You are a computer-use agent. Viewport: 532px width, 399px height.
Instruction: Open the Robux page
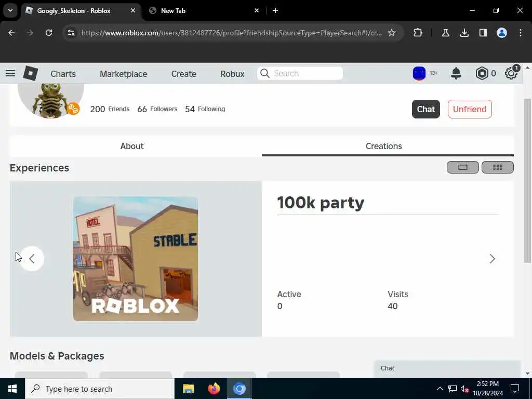coord(232,74)
